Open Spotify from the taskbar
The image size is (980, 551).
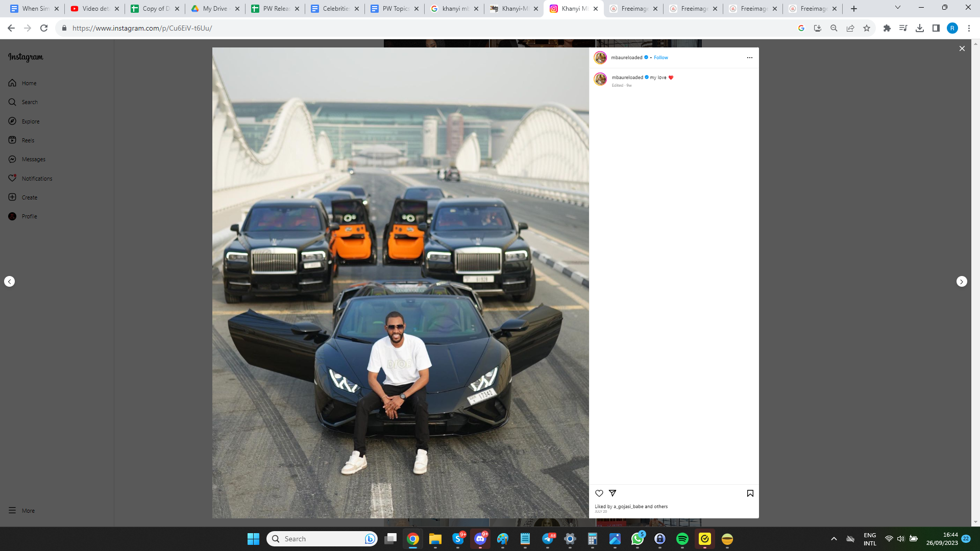[682, 539]
